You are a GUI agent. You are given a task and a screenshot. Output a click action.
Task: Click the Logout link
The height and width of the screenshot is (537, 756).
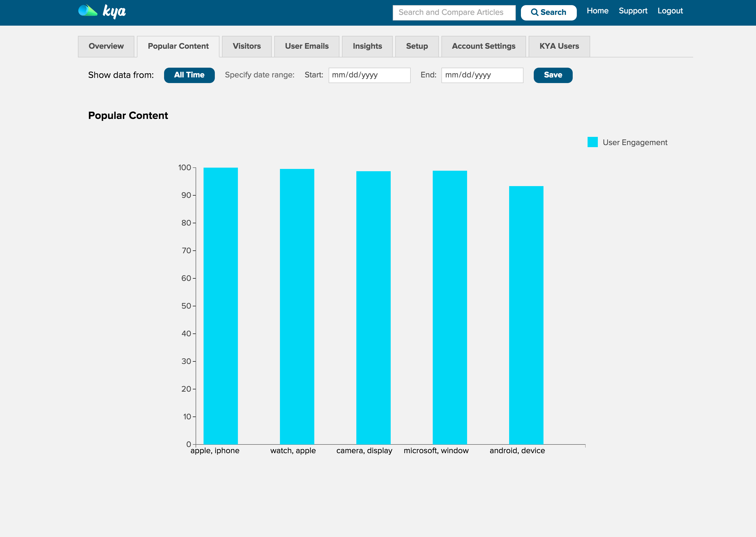670,11
